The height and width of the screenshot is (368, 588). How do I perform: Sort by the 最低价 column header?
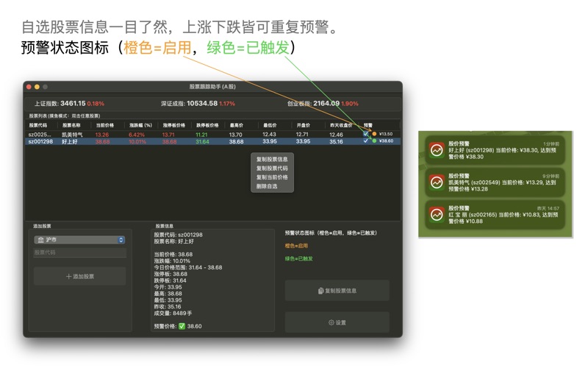(270, 125)
